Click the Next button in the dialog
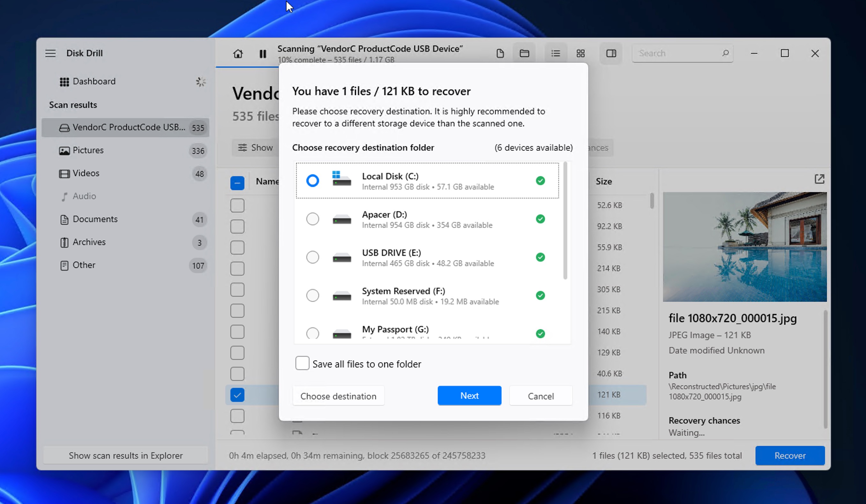 click(469, 396)
